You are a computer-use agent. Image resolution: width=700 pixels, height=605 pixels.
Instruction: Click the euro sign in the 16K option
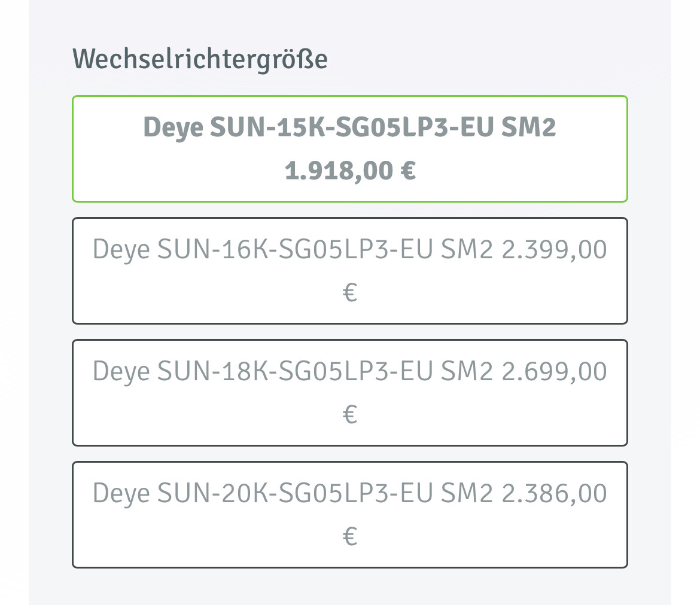[350, 293]
